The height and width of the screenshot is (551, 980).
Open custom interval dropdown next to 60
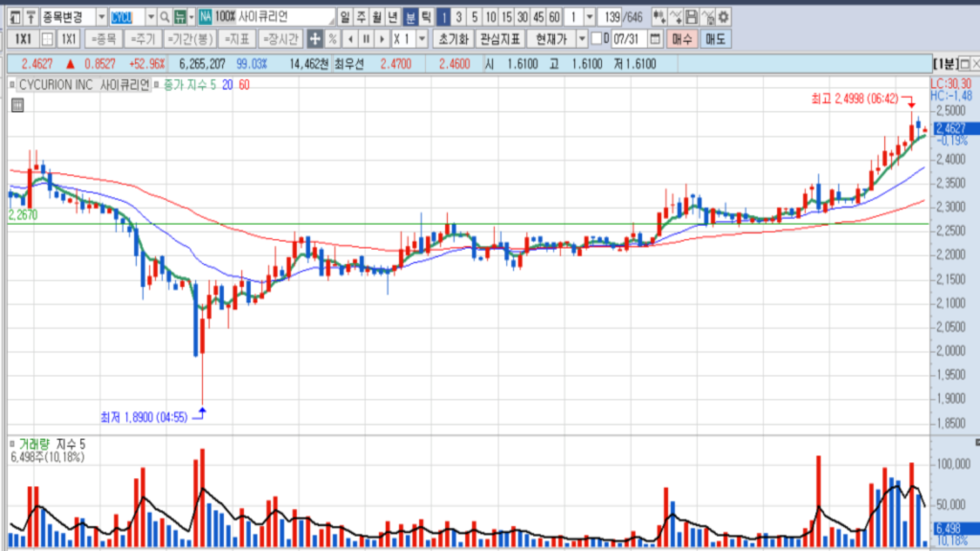click(590, 17)
